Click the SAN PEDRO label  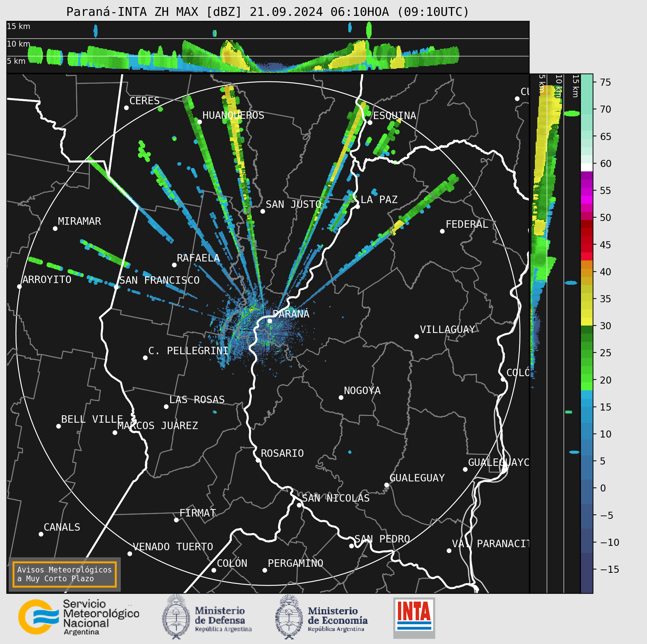click(382, 539)
